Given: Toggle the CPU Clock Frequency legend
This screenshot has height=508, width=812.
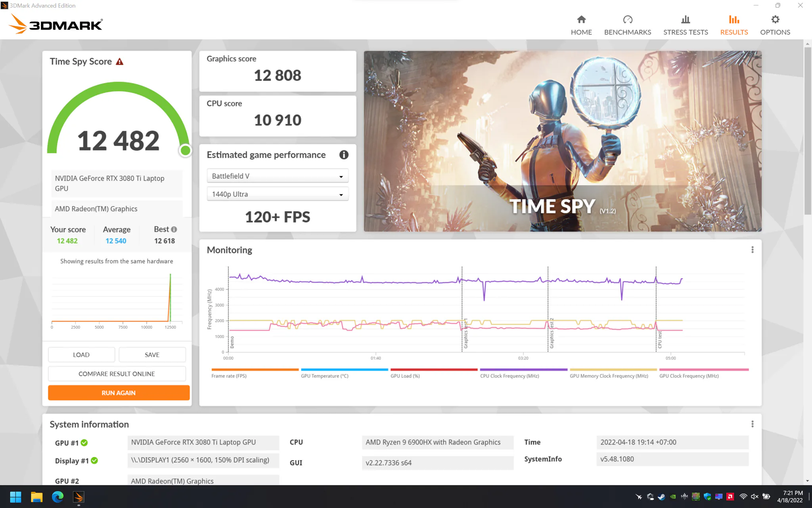Looking at the screenshot, I should pyautogui.click(x=523, y=373).
